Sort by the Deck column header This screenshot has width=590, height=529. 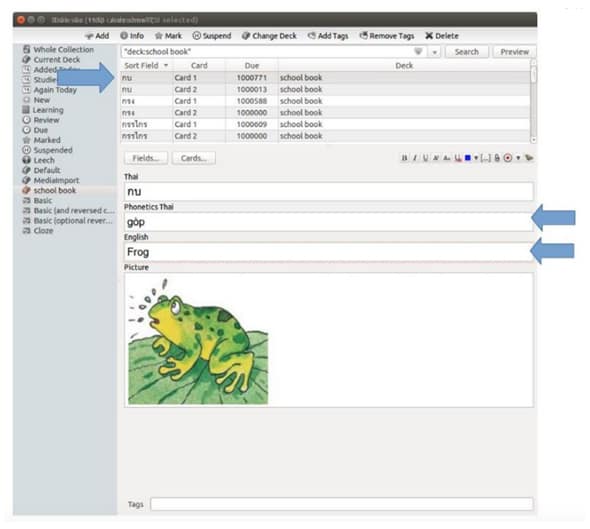point(404,65)
